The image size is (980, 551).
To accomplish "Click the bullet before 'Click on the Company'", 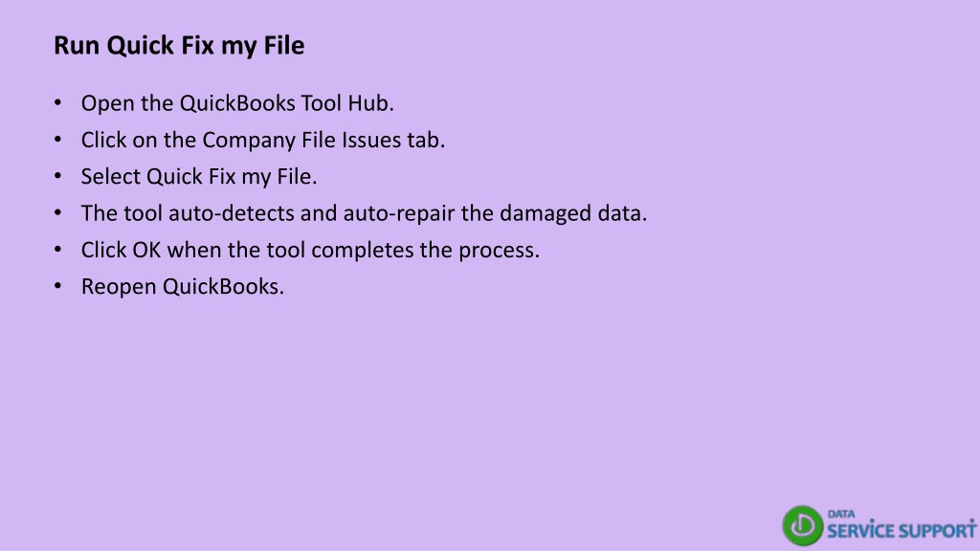I will click(x=58, y=140).
